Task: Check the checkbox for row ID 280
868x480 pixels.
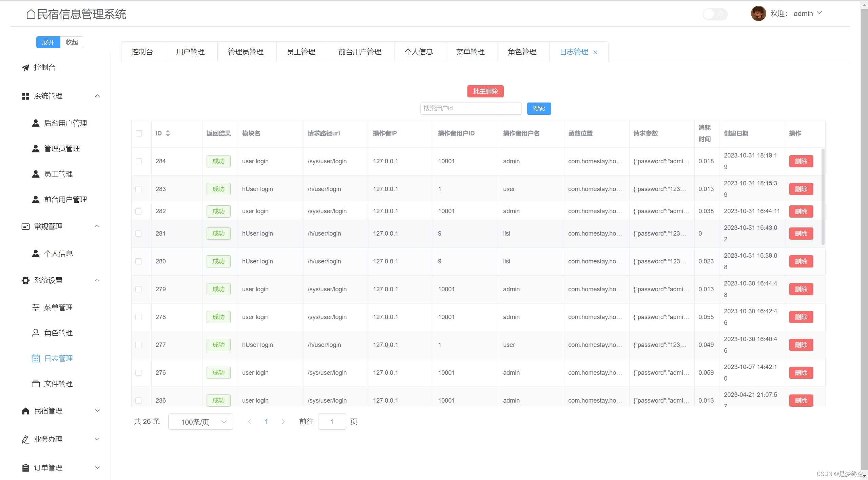Action: click(x=139, y=261)
